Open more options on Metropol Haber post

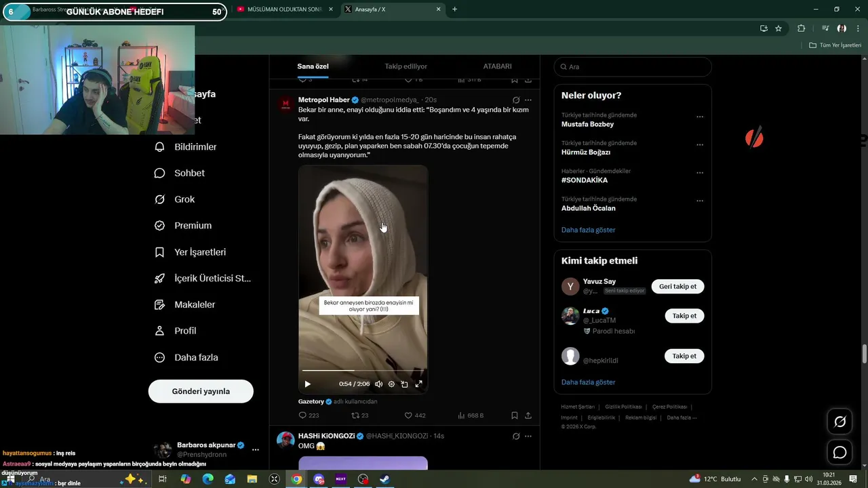coord(528,100)
